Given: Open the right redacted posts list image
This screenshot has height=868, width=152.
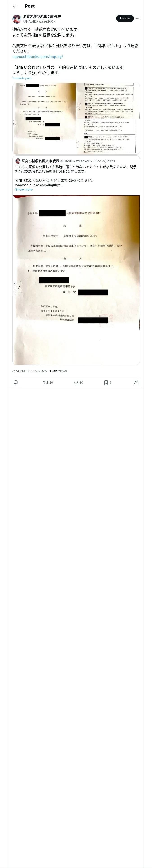Looking at the screenshot, I should pos(108,118).
